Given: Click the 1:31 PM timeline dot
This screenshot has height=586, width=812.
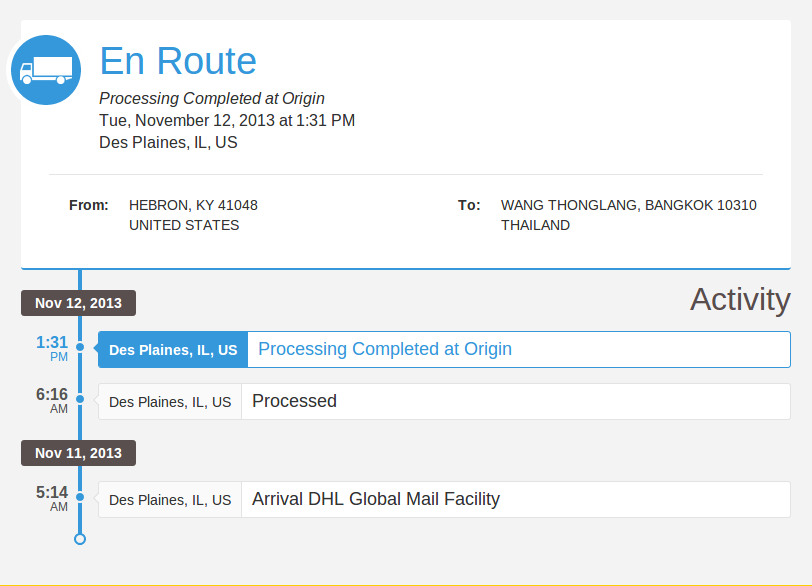Looking at the screenshot, I should tap(80, 349).
